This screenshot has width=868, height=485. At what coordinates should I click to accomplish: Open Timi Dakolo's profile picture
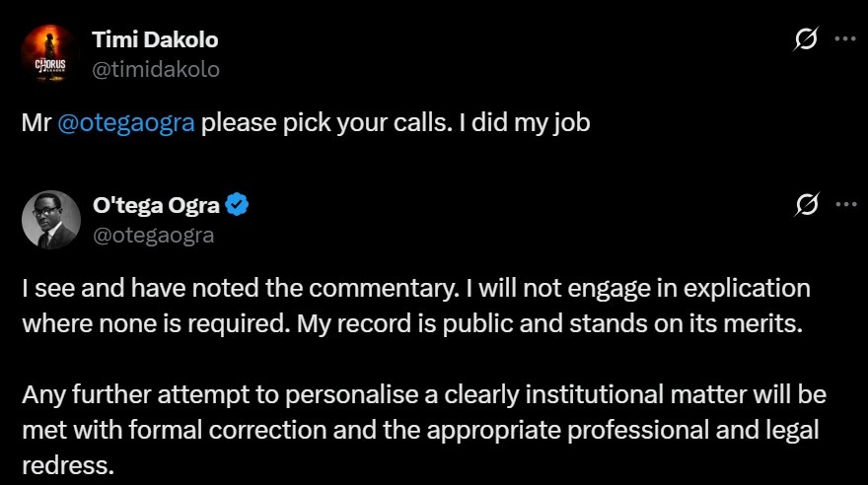(51, 53)
